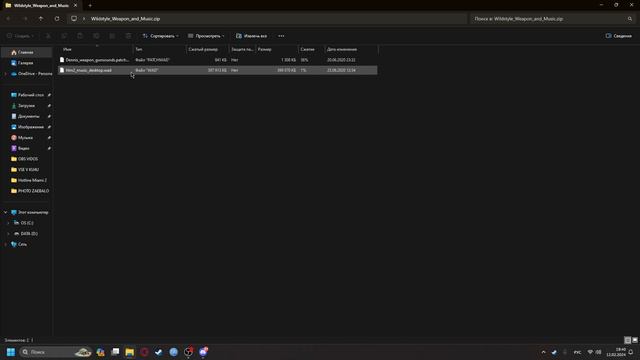The height and width of the screenshot is (360, 640).
Task: Click the Delete trash icon in the toolbar
Action: point(129,36)
